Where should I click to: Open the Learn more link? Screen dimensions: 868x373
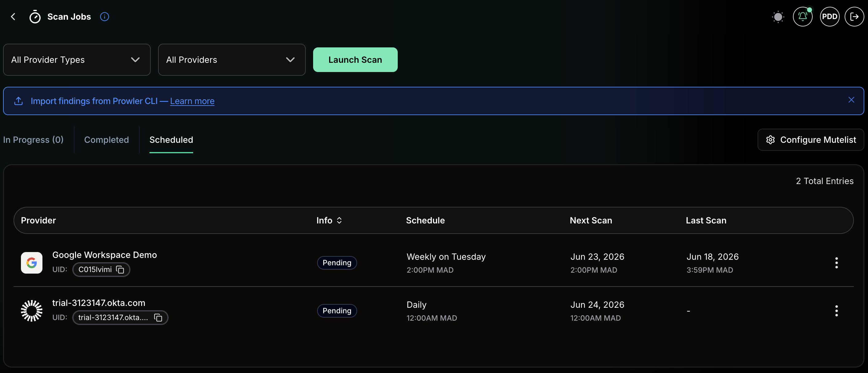click(192, 101)
